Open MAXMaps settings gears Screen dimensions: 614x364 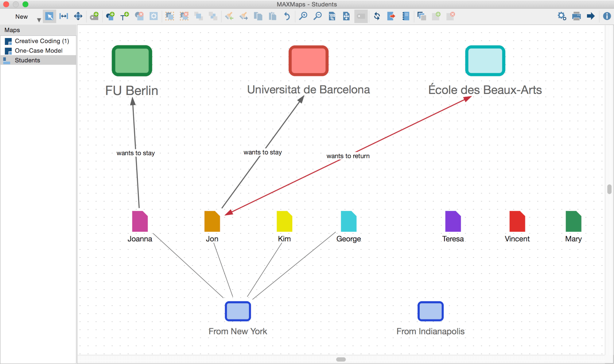tap(562, 16)
